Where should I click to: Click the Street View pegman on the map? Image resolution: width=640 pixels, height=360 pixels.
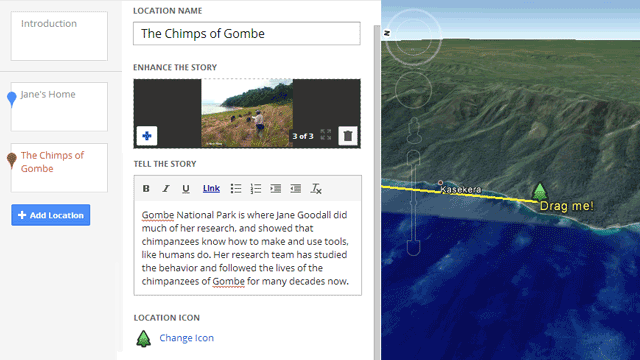(x=414, y=131)
